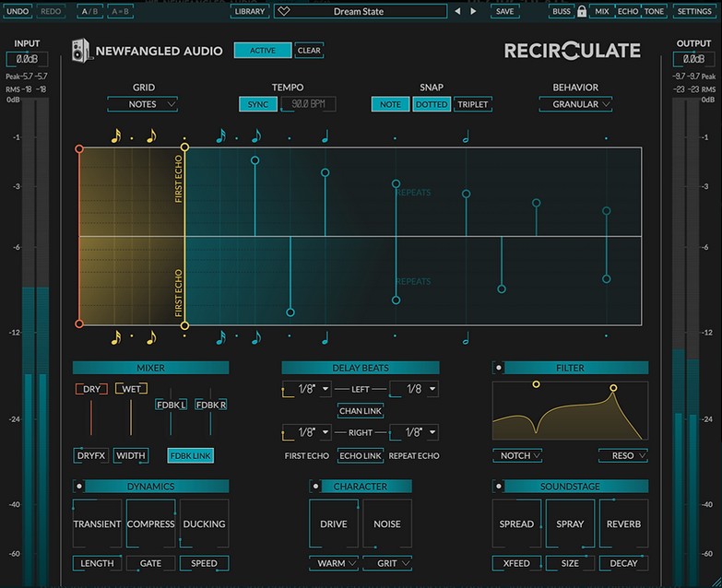The image size is (722, 588).
Task: Click the notch filter node in Filter graph
Action: (x=536, y=384)
